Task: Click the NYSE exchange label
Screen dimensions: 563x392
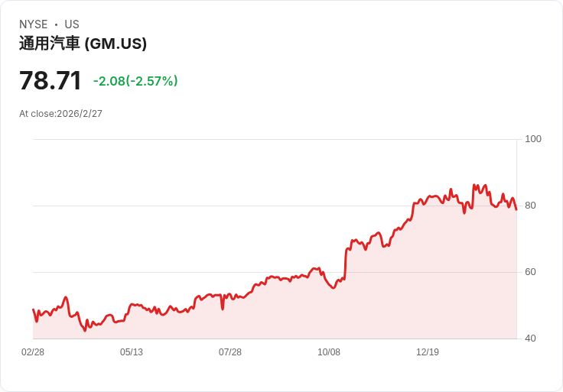Action: coord(33,24)
